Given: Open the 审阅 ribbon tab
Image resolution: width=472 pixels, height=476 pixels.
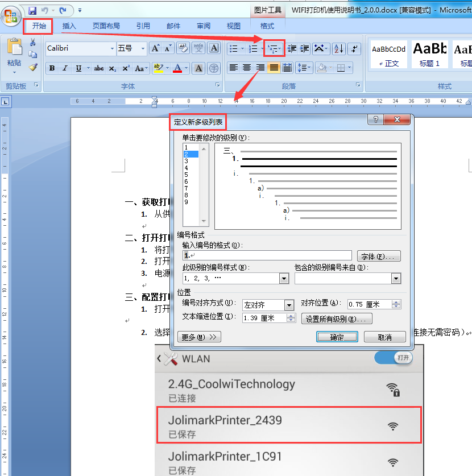Looking at the screenshot, I should point(204,26).
